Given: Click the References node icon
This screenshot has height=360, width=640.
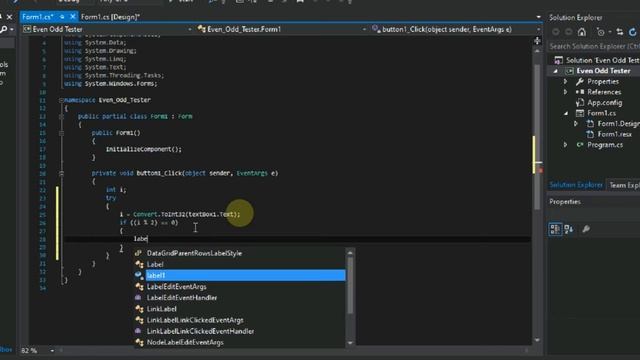Looking at the screenshot, I should pyautogui.click(x=580, y=92).
